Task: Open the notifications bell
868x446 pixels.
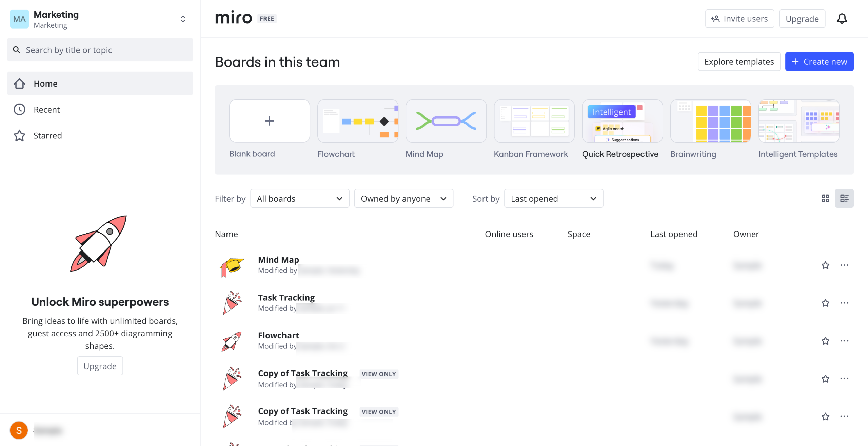Action: (x=842, y=19)
